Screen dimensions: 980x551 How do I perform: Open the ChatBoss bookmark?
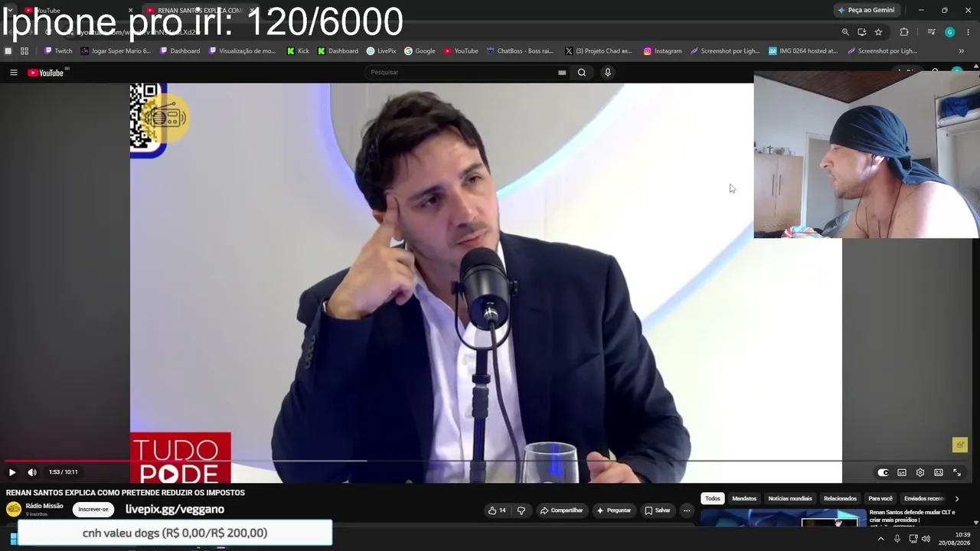point(520,51)
